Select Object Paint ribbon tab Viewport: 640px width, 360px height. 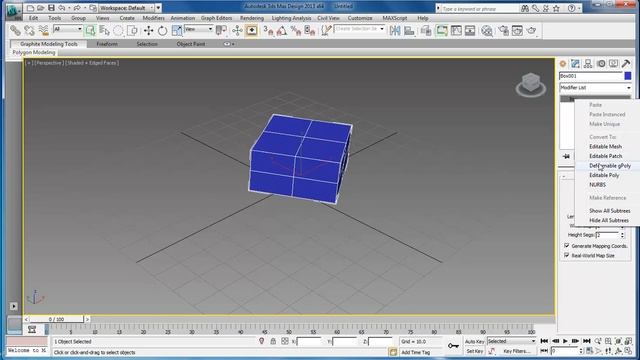191,44
